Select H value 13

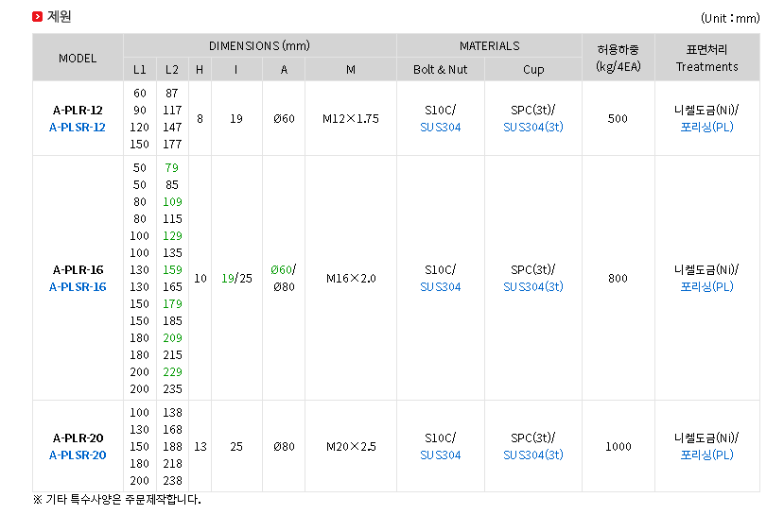[x=200, y=447]
